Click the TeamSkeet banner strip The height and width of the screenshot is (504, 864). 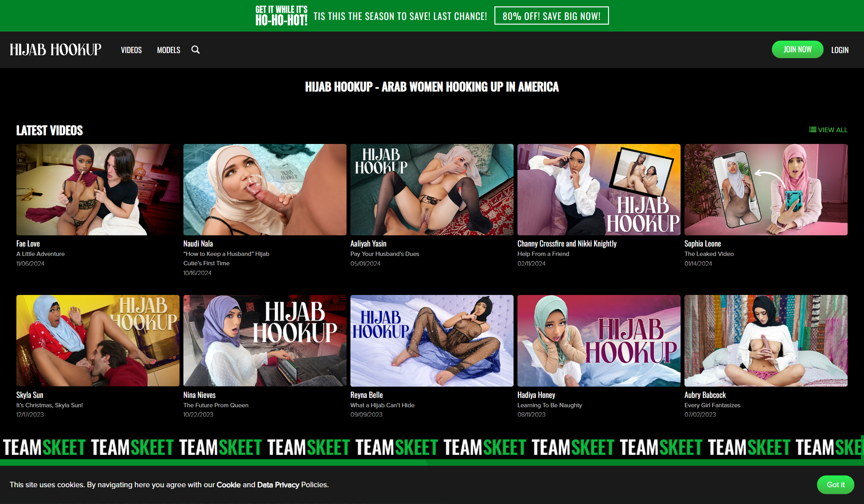click(432, 447)
